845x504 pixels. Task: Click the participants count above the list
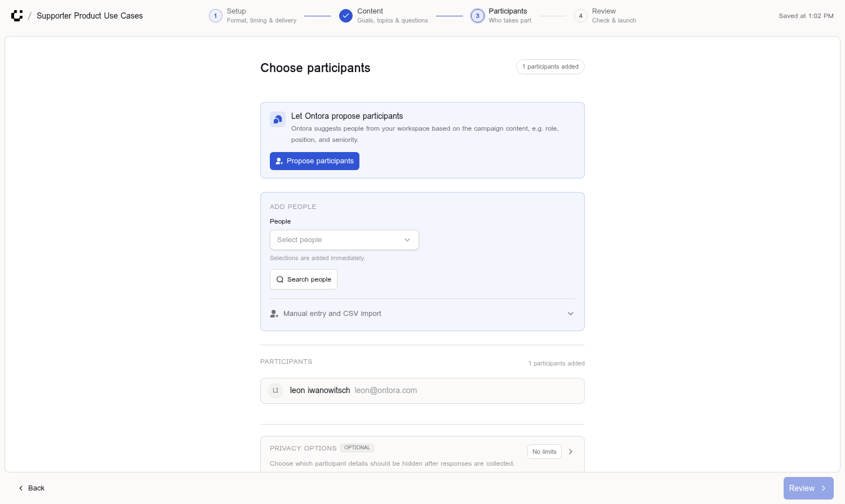[x=557, y=363]
